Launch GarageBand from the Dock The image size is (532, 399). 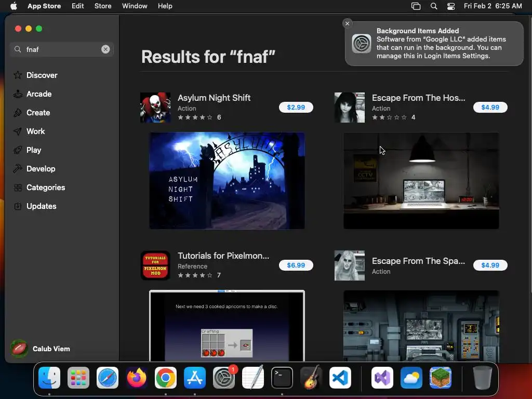coord(311,378)
